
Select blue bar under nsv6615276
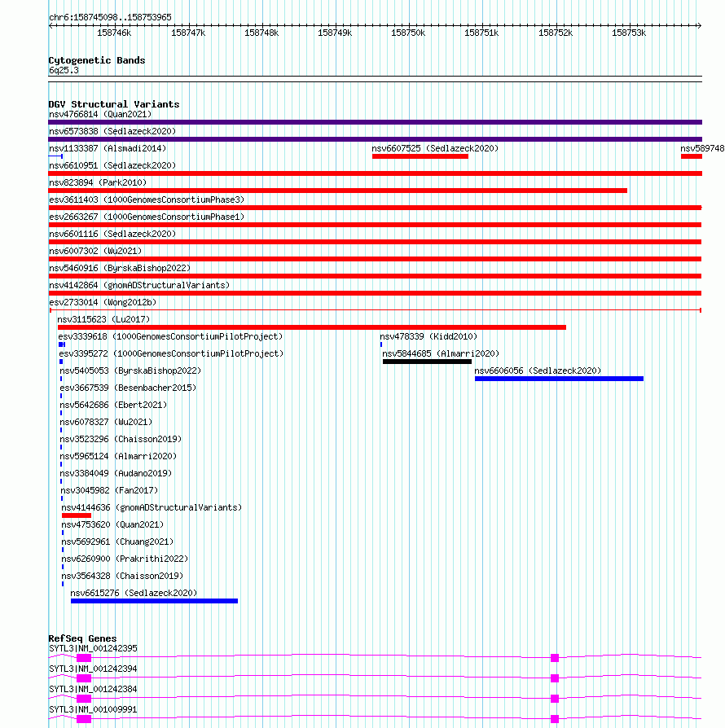tap(154, 601)
